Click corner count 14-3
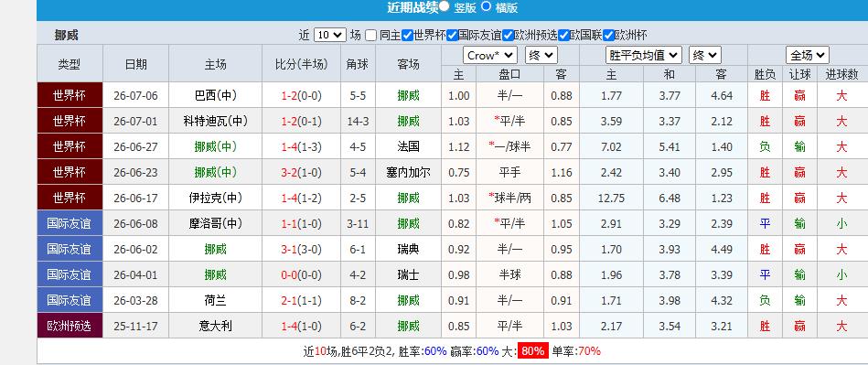This screenshot has height=365, width=868. click(359, 122)
